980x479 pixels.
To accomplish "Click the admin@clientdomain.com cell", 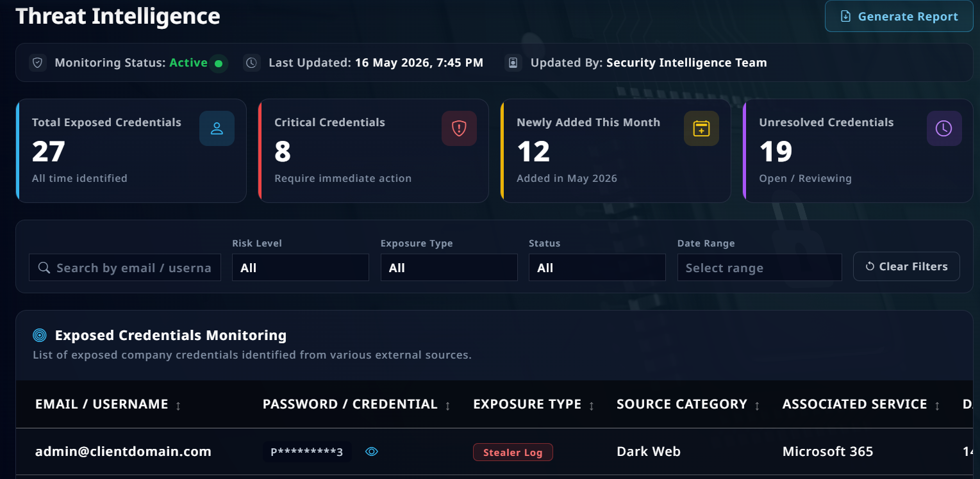I will 123,451.
